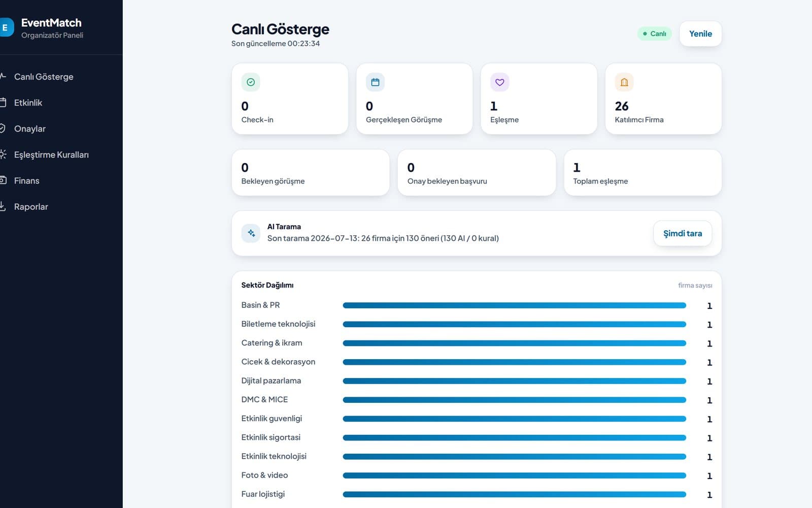Click the Raporlar download icon

click(x=3, y=206)
